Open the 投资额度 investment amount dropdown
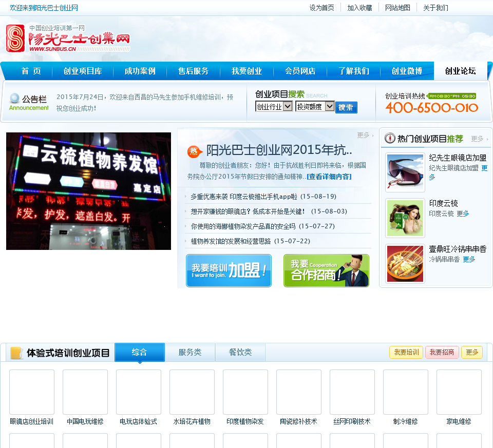Screen dimensions: 493x448 (x=315, y=107)
